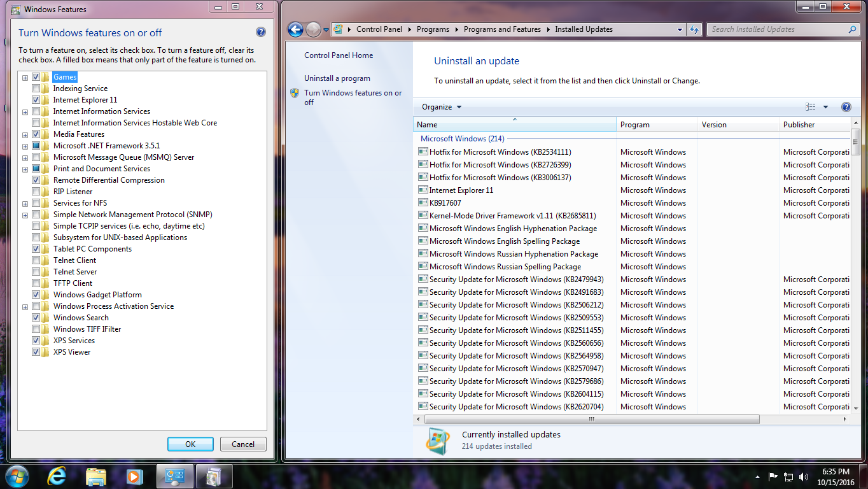Image resolution: width=868 pixels, height=489 pixels.
Task: Expand the Print and Document Services node
Action: click(x=25, y=169)
